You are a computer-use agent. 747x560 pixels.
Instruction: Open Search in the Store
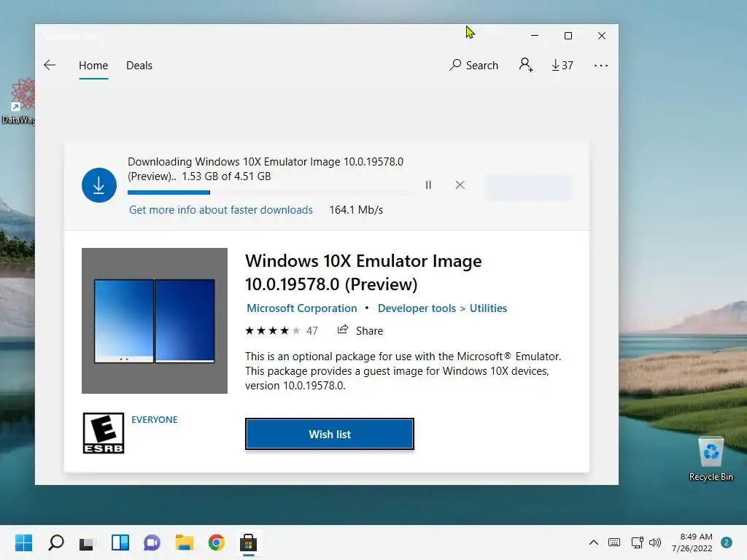click(x=473, y=65)
